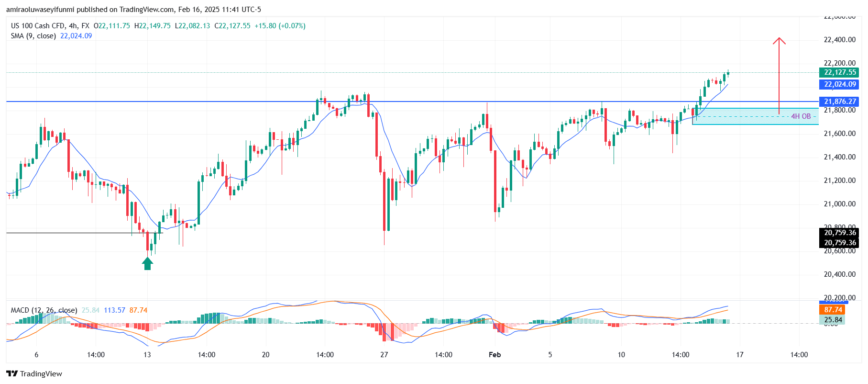Click the 21,600.00 price axis label
Viewport: 868px width, 384px height.
tap(839, 134)
